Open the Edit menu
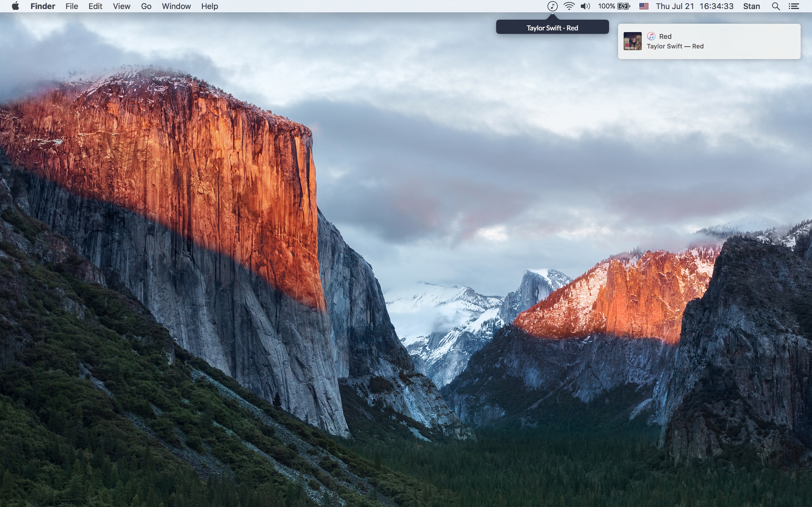812x507 pixels. [x=95, y=6]
